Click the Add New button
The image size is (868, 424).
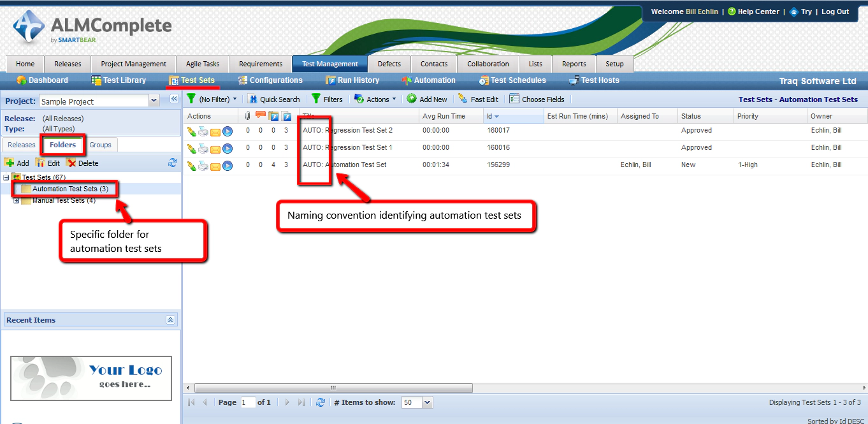(x=427, y=99)
